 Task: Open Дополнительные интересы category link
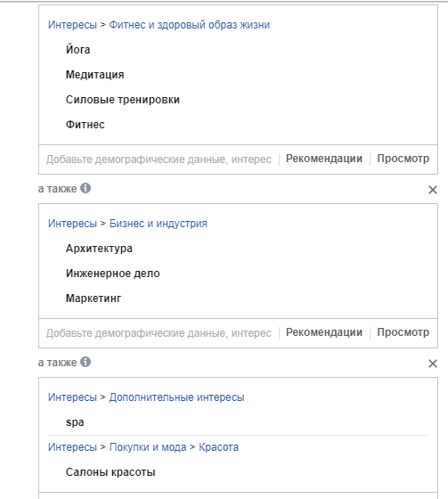pyautogui.click(x=176, y=397)
